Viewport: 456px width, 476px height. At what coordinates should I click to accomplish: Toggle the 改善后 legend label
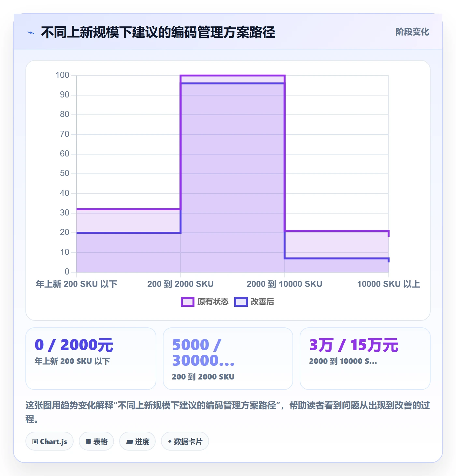click(263, 302)
